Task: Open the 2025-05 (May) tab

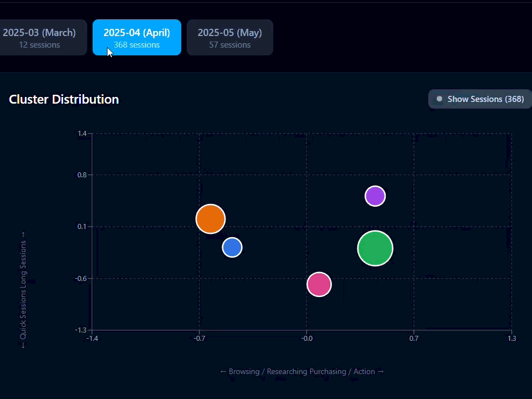Action: click(229, 37)
